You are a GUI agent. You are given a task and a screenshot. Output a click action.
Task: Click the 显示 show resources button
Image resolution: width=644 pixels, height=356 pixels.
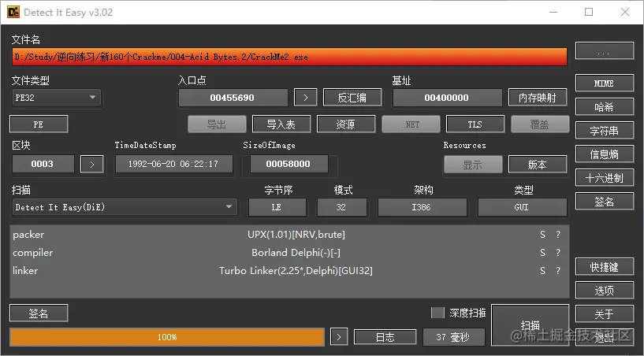(x=473, y=165)
